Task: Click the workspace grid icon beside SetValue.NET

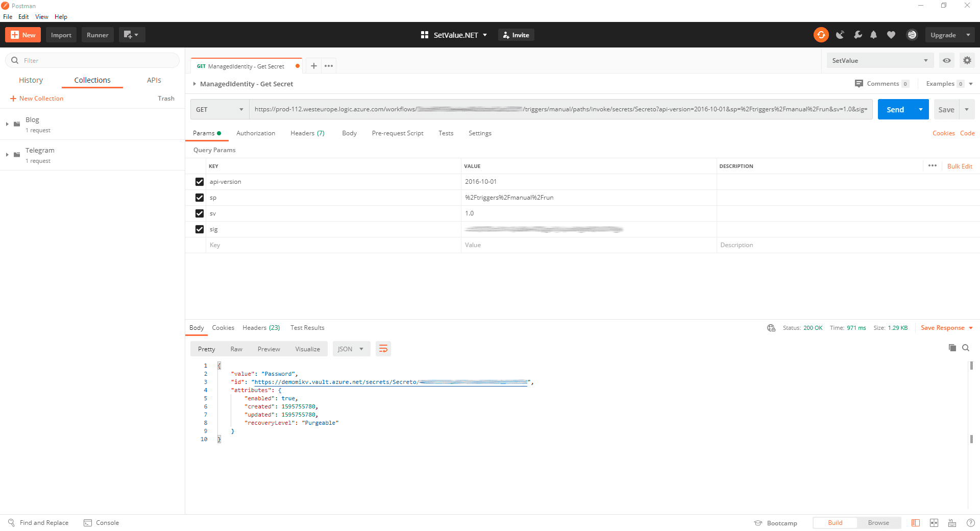Action: tap(424, 35)
